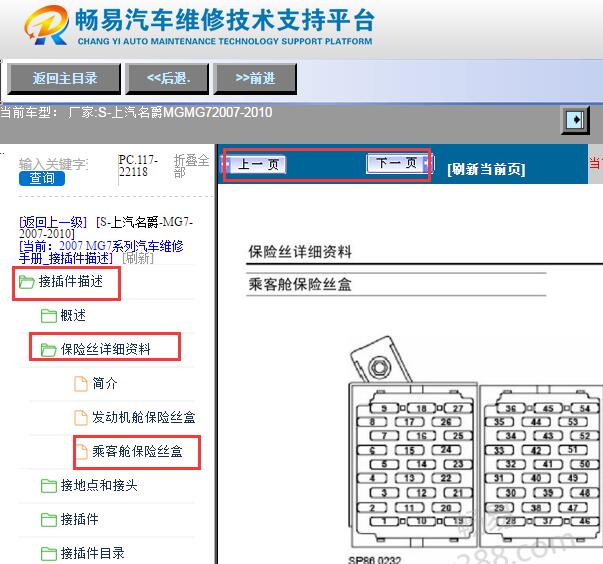Expand the 接插件 folder
Viewport: 603px width, 564px height.
(79, 519)
